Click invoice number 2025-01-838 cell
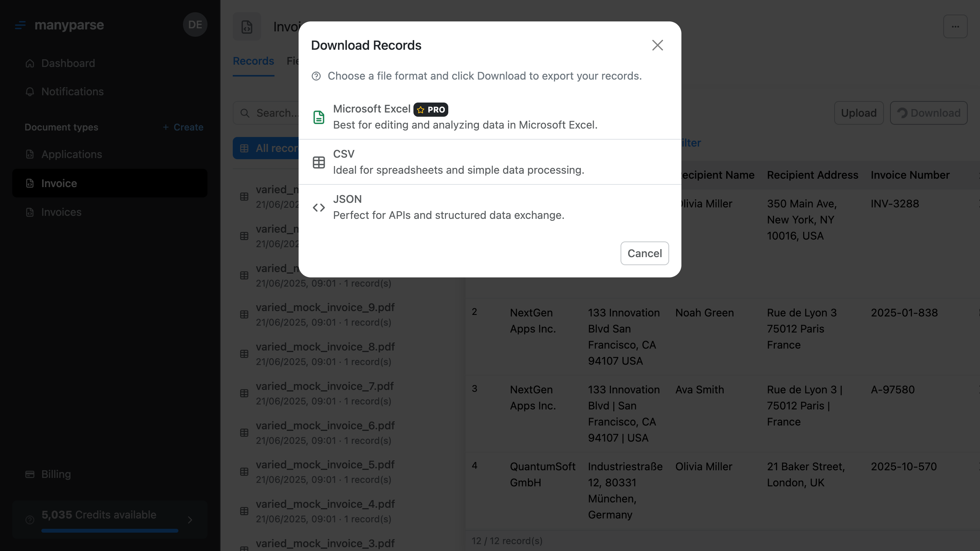Screen dimensions: 980x551 904,313
